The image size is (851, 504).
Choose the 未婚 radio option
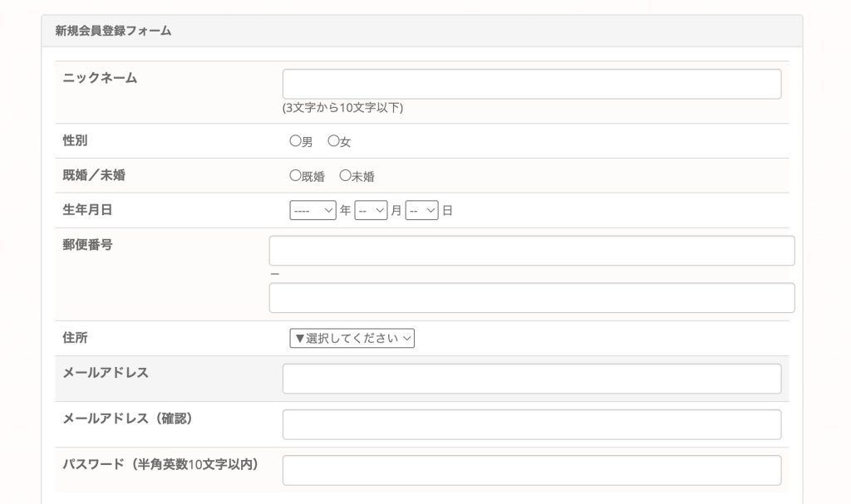(345, 176)
